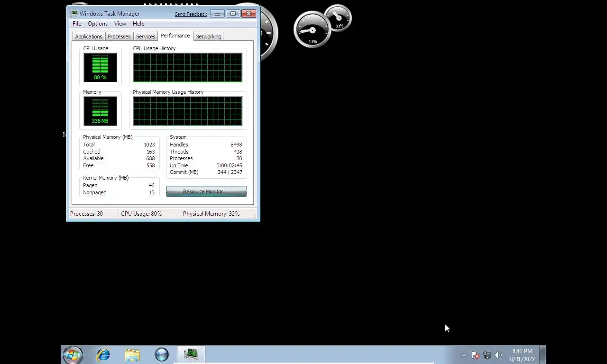Open the Help menu

point(138,24)
